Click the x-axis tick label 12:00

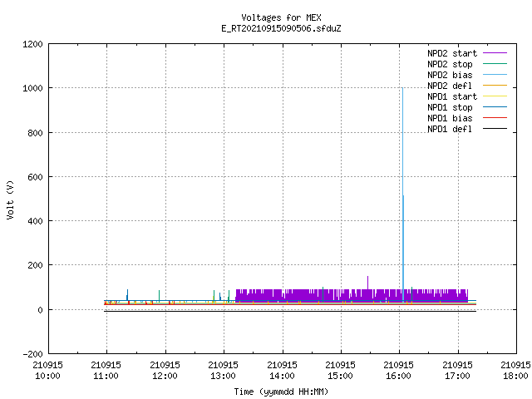coord(165,376)
